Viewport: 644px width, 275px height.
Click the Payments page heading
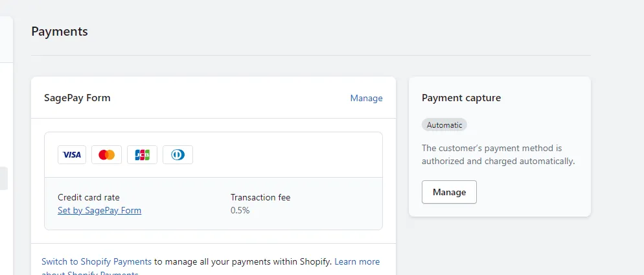tap(60, 31)
